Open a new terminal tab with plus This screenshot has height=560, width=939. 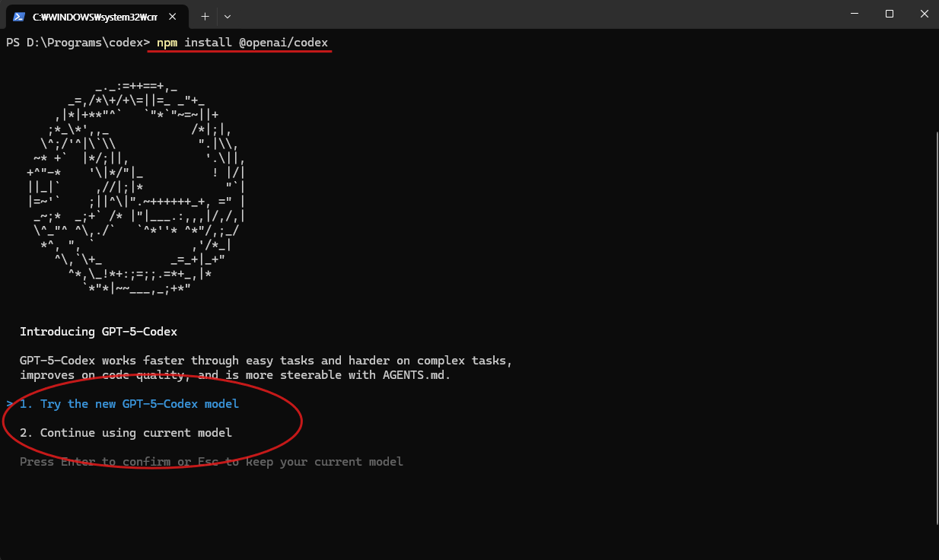coord(205,15)
